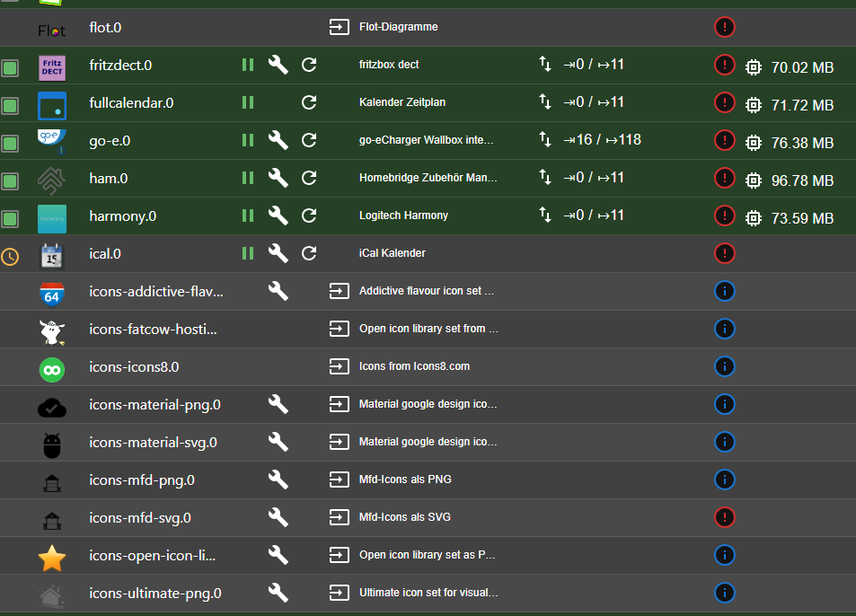Click the schedule clock icon for ical.0
856x616 pixels.
point(10,257)
